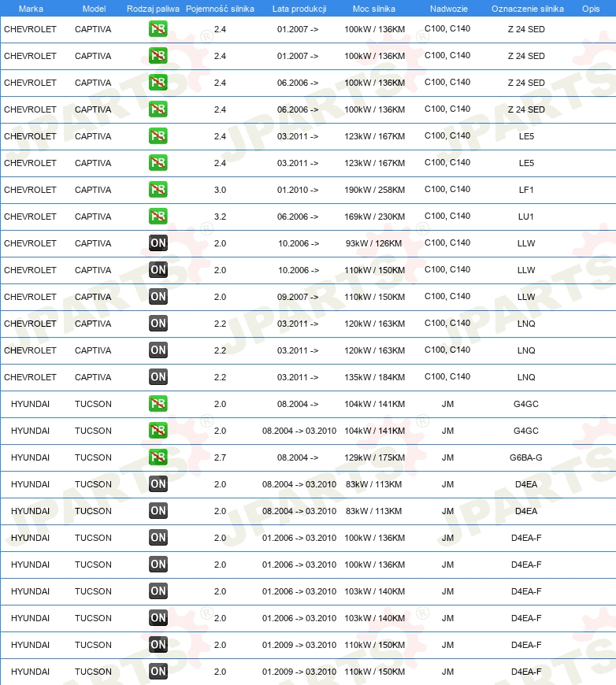The width and height of the screenshot is (616, 685).
Task: Click the petrol icon in the Tucson G4GC 08.2004 -> 03.2010 row
Action: click(x=158, y=431)
